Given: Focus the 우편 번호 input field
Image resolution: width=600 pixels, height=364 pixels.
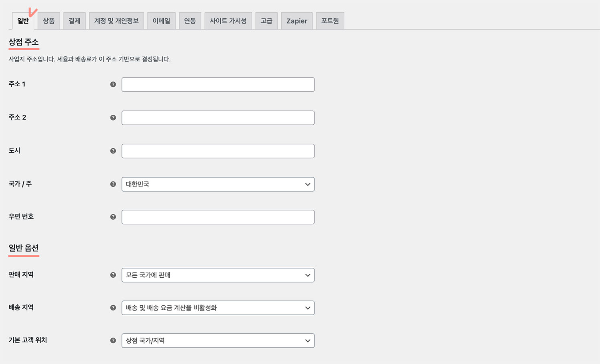Looking at the screenshot, I should (218, 217).
